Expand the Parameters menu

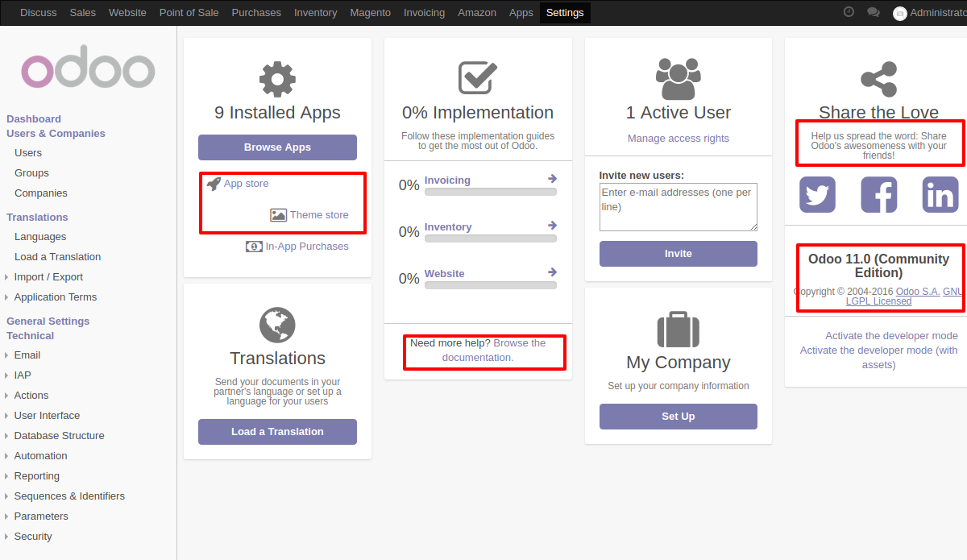point(41,516)
